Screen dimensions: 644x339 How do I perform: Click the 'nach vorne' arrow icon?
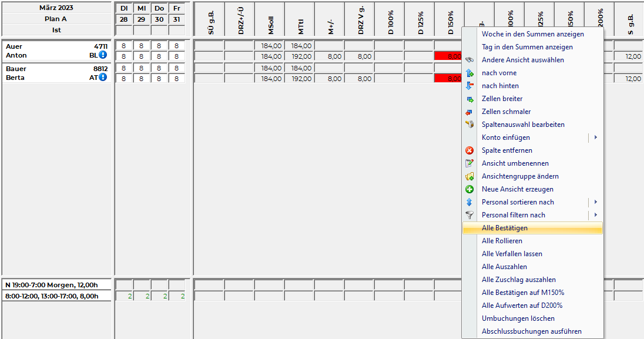point(469,73)
